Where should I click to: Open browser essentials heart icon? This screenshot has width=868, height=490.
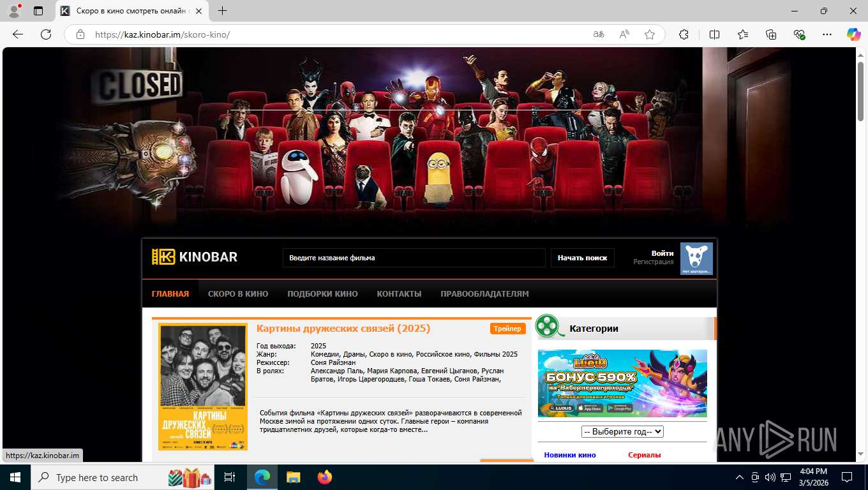tap(799, 34)
